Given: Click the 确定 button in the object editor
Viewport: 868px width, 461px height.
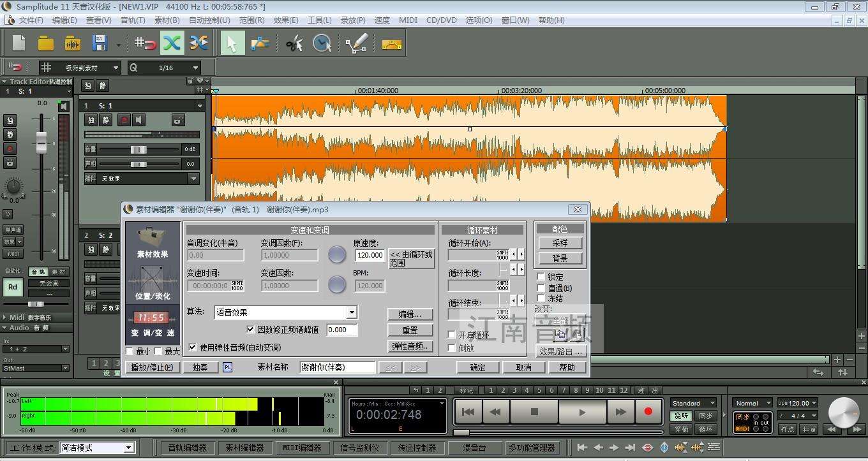Looking at the screenshot, I should [477, 367].
